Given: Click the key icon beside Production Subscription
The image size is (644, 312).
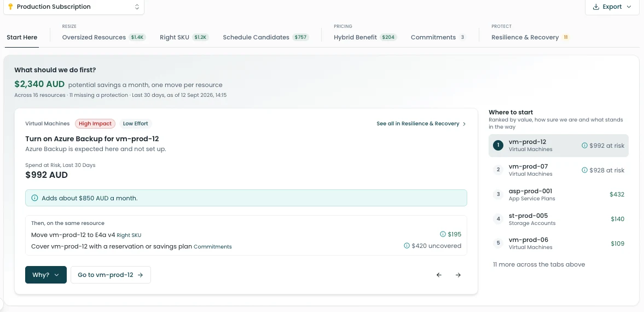Looking at the screenshot, I should pos(11,7).
